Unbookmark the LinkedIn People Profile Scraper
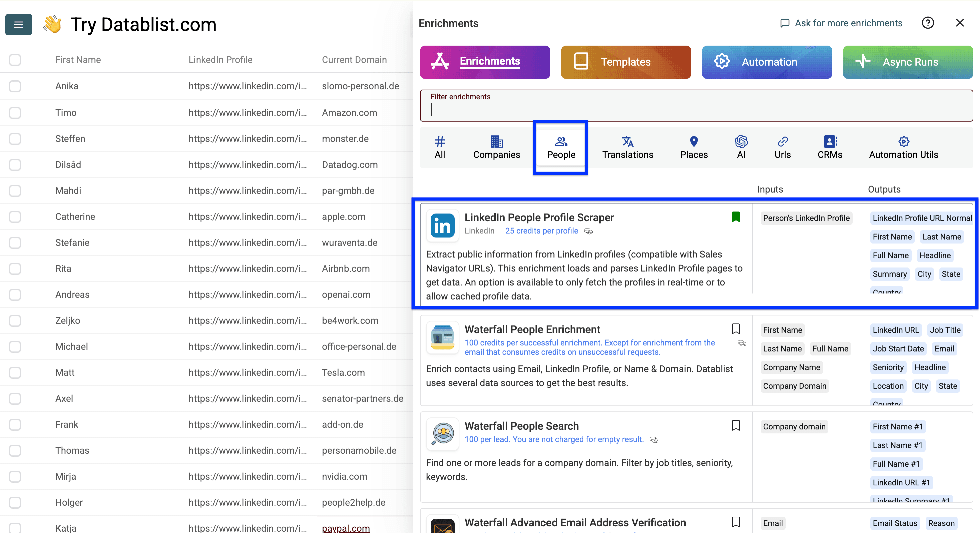 click(x=736, y=217)
